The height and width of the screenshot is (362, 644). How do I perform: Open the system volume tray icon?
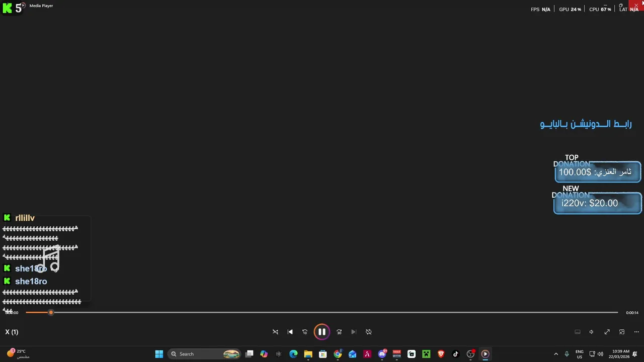(x=600, y=354)
